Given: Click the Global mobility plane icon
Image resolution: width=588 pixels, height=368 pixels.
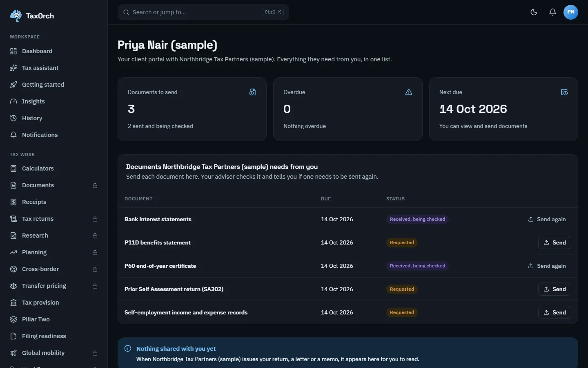Looking at the screenshot, I should click(13, 353).
